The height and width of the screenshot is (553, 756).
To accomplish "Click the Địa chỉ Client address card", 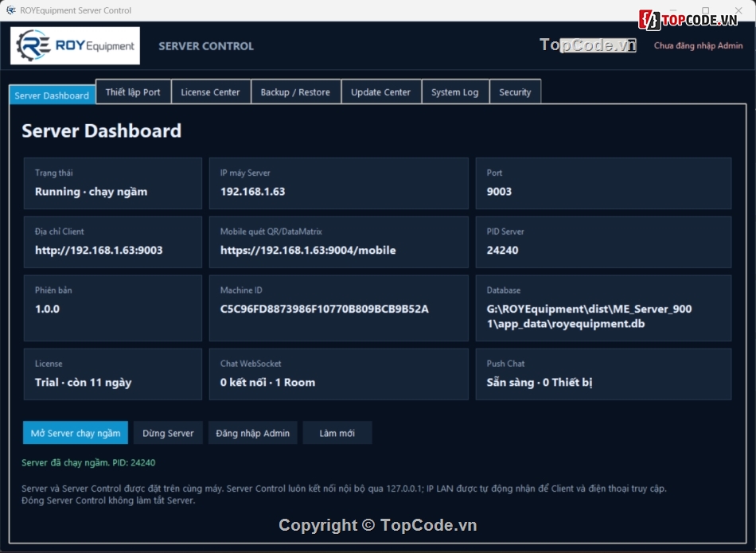I will 113,242.
